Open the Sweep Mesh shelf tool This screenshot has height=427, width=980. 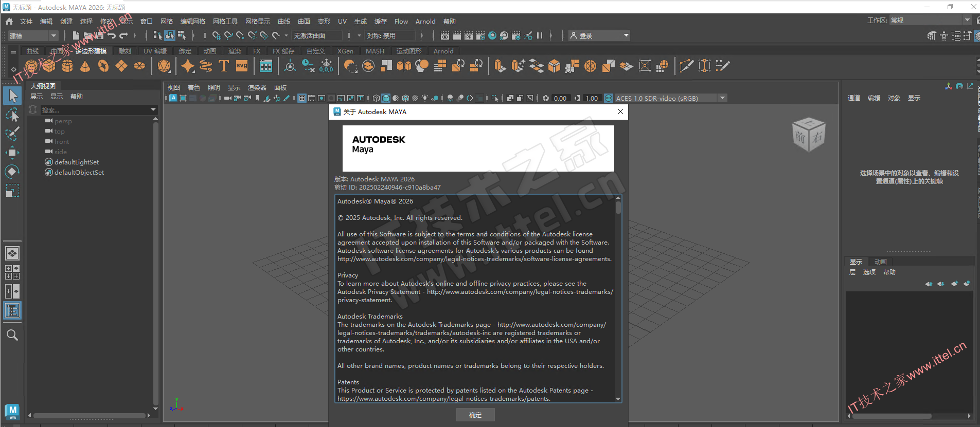click(206, 66)
